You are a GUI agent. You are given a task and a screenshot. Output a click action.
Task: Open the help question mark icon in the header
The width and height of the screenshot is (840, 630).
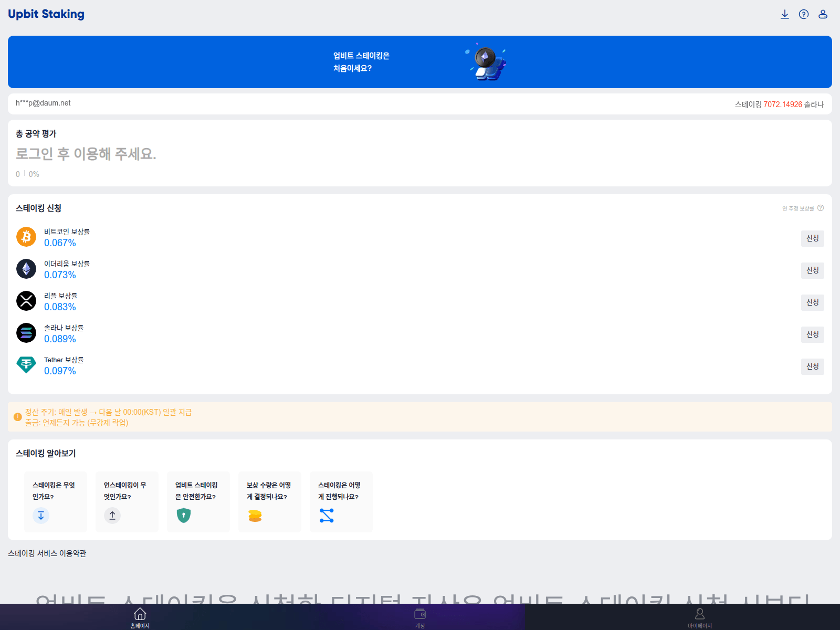click(x=804, y=14)
